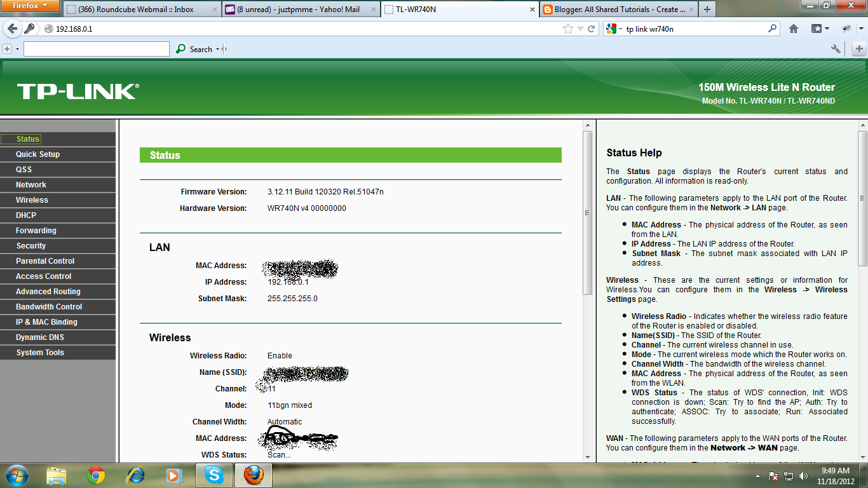868x488 pixels.
Task: Open the Status page in the sidebar
Action: tap(28, 139)
